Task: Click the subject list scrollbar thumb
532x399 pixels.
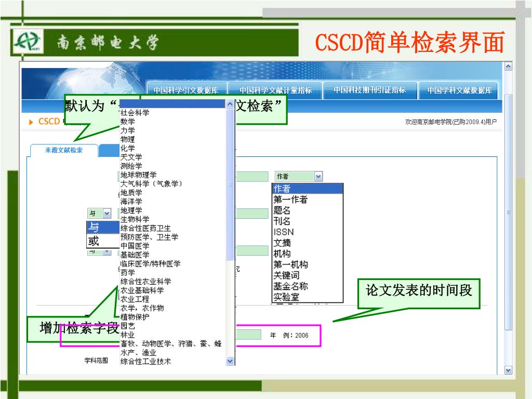Action: point(230,184)
